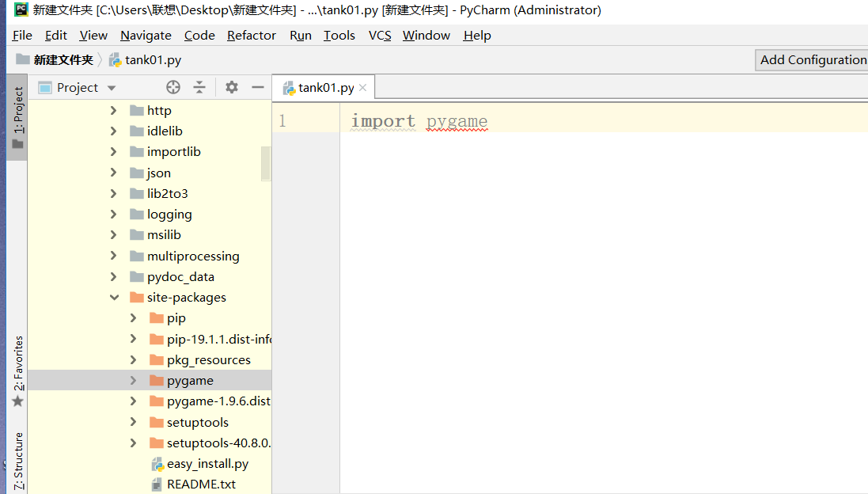868x494 pixels.
Task: Click the Collapse All icon in Project panel
Action: point(199,88)
